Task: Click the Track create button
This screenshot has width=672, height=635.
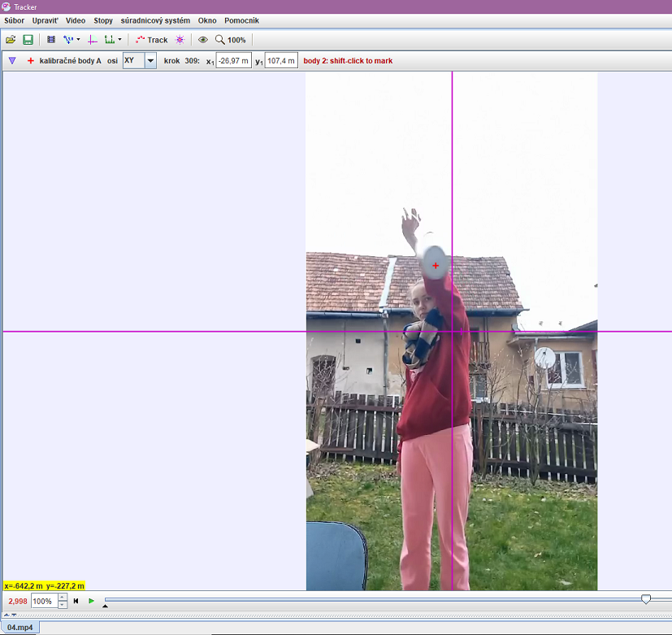Action: coord(152,39)
